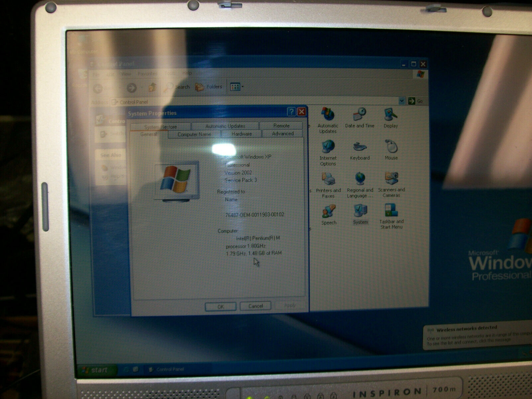Click the Up folder toolbar icon
This screenshot has width=532, height=399.
tap(152, 87)
